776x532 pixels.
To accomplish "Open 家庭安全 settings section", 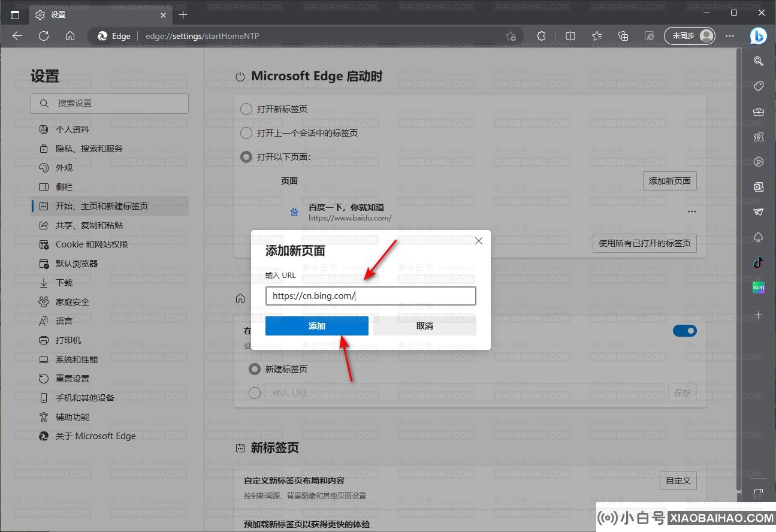I will coord(110,302).
